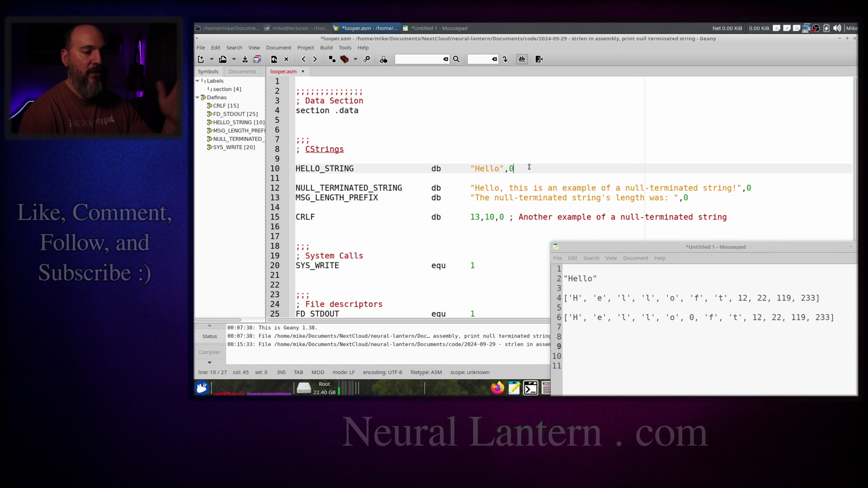This screenshot has height=488, width=868.
Task: Open the Build actions dropdown arrow
Action: click(355, 59)
